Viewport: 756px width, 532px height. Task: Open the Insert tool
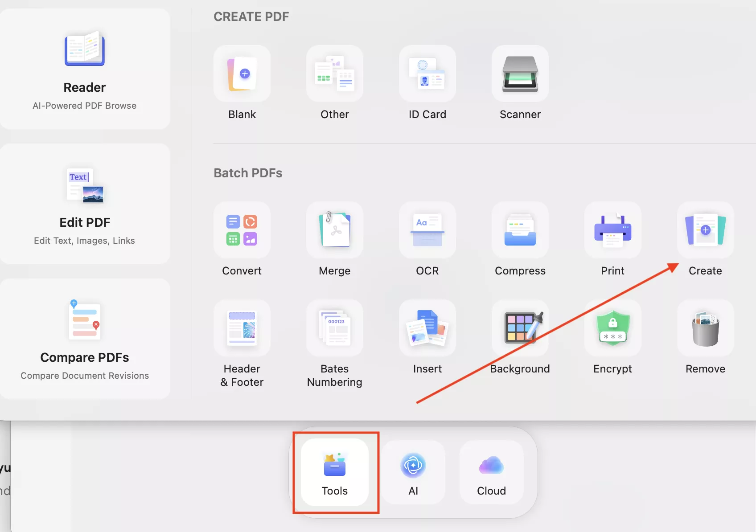(427, 328)
